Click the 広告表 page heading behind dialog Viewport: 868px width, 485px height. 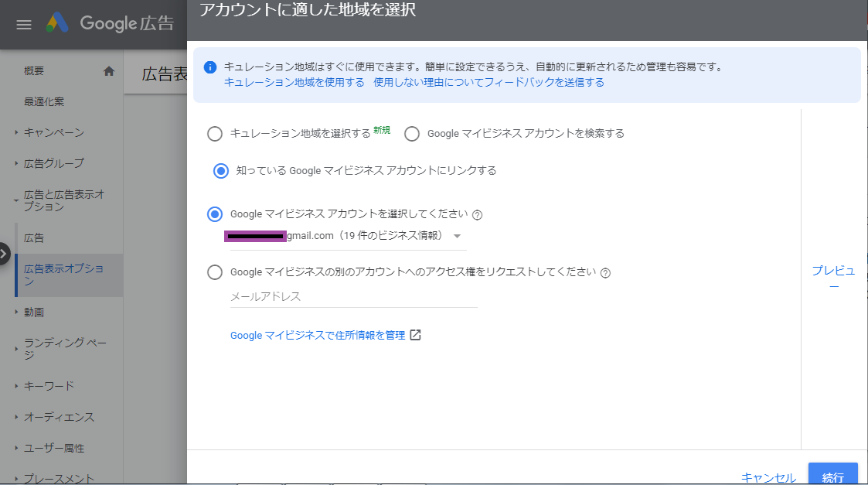165,73
